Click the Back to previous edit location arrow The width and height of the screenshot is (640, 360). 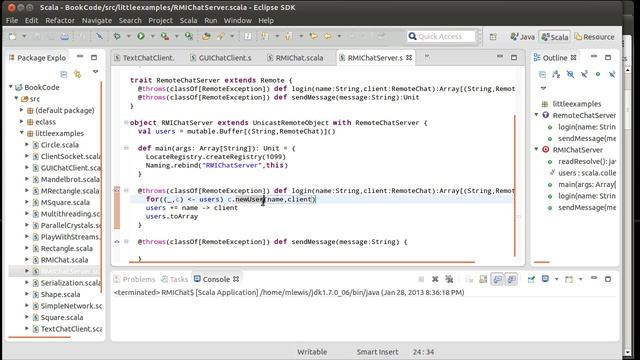point(313,36)
